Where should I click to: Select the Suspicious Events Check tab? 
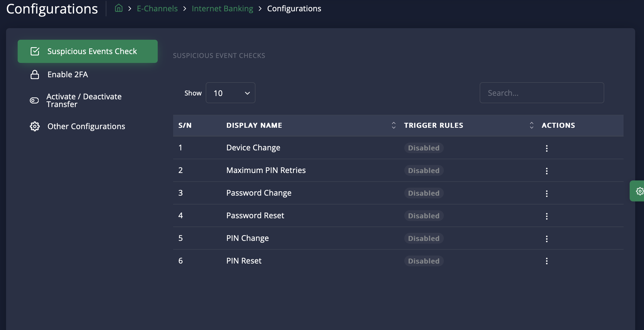click(x=88, y=51)
